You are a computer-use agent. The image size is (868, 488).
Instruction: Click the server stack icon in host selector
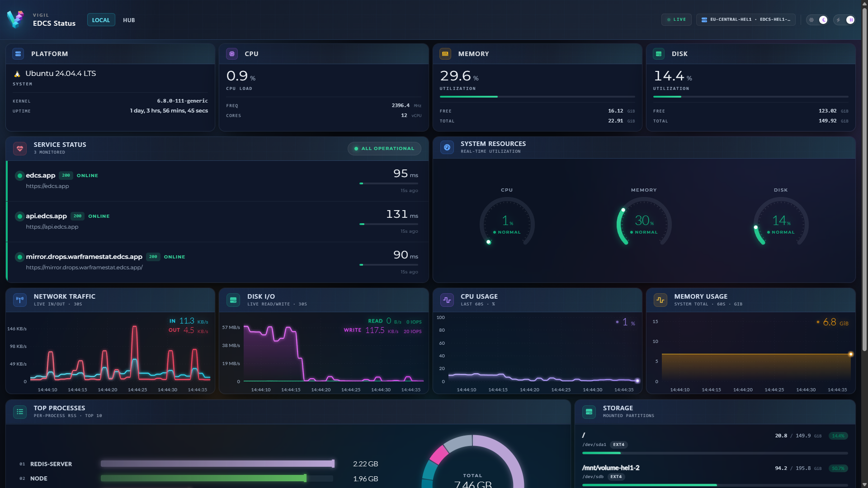click(704, 20)
